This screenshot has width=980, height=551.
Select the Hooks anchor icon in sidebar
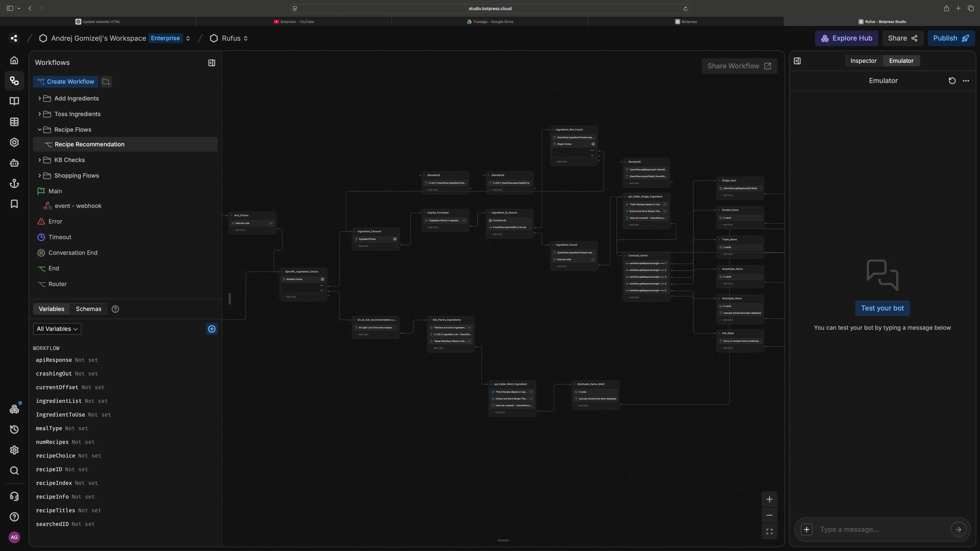14,183
